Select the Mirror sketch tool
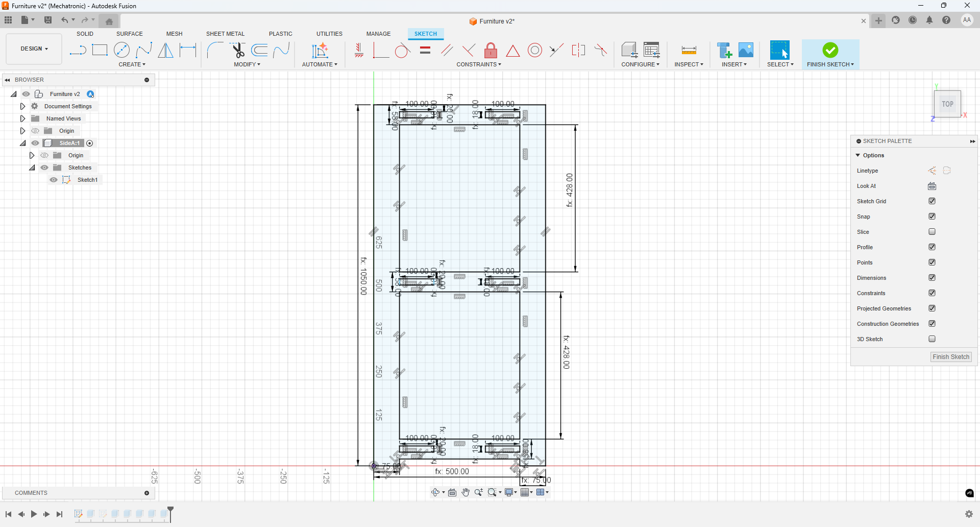 click(165, 50)
